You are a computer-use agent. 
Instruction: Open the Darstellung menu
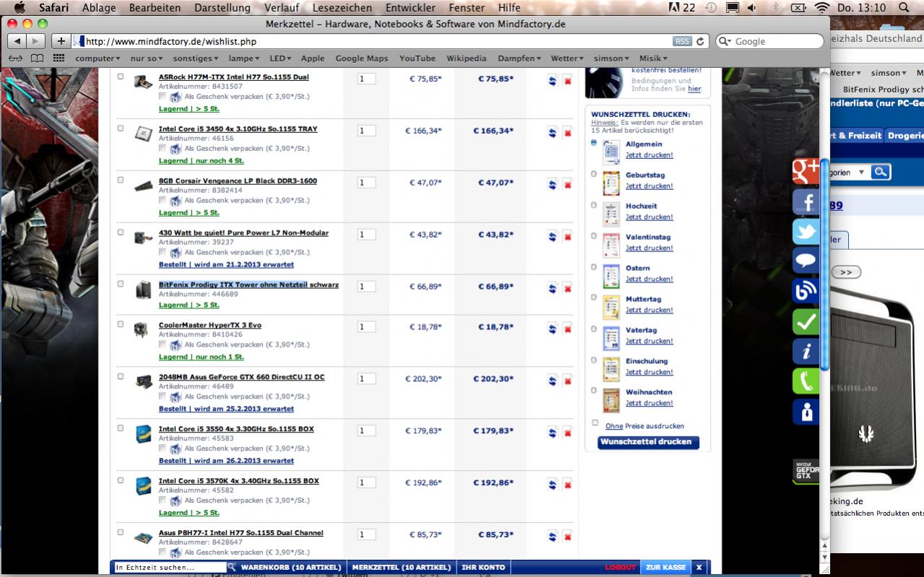click(222, 7)
